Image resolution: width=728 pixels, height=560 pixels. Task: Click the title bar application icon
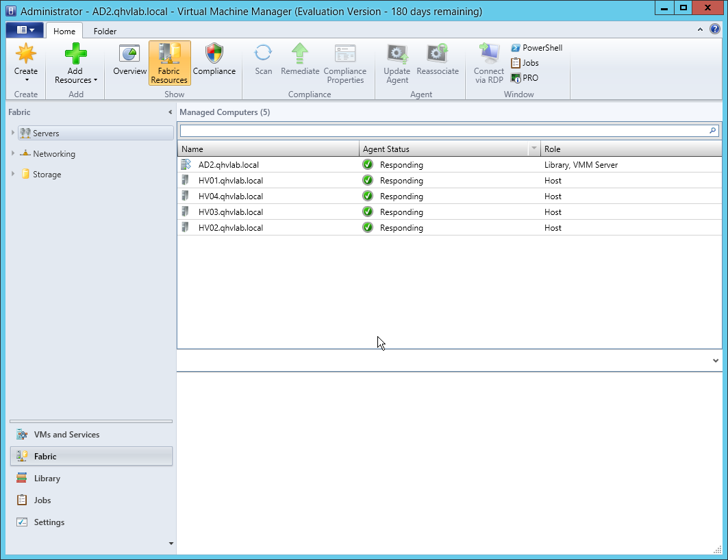click(11, 11)
